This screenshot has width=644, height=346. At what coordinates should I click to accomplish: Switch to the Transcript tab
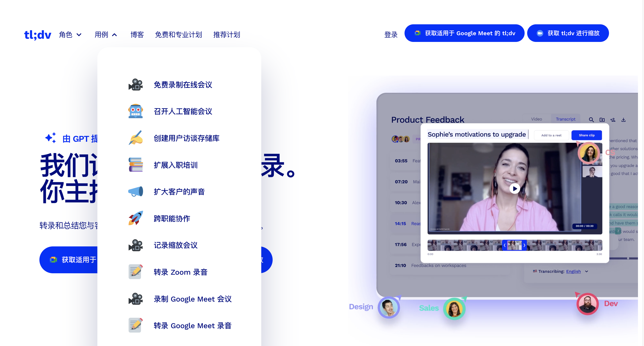pyautogui.click(x=565, y=119)
